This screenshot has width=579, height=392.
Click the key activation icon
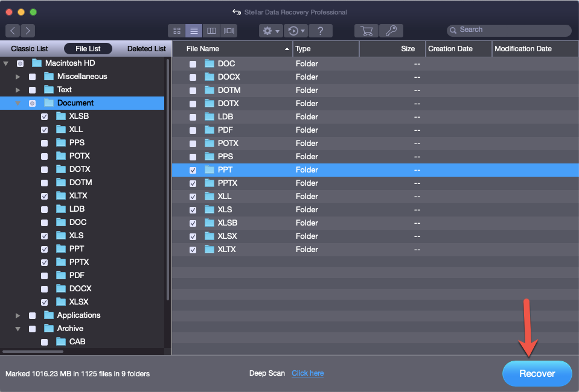(x=391, y=31)
